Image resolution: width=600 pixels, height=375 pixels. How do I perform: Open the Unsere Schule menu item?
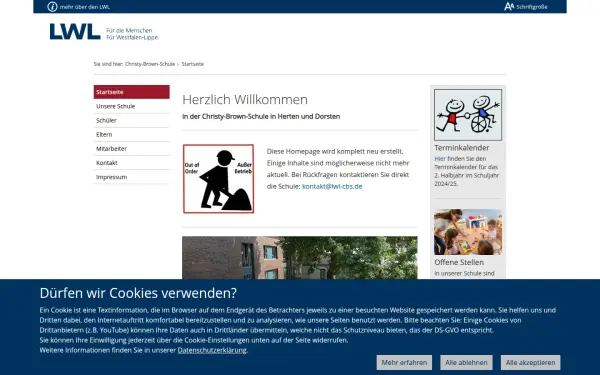coord(132,106)
